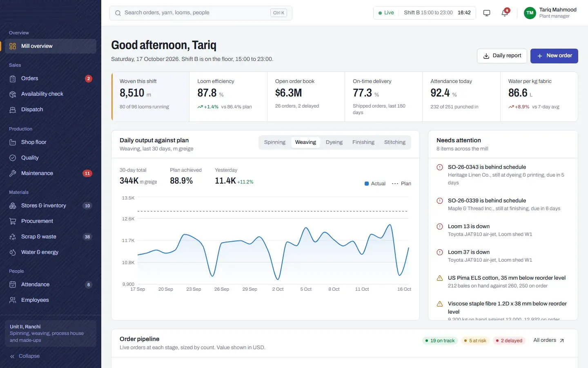588x368 pixels.
Task: Click the Employees people icon
Action: [x=13, y=300]
